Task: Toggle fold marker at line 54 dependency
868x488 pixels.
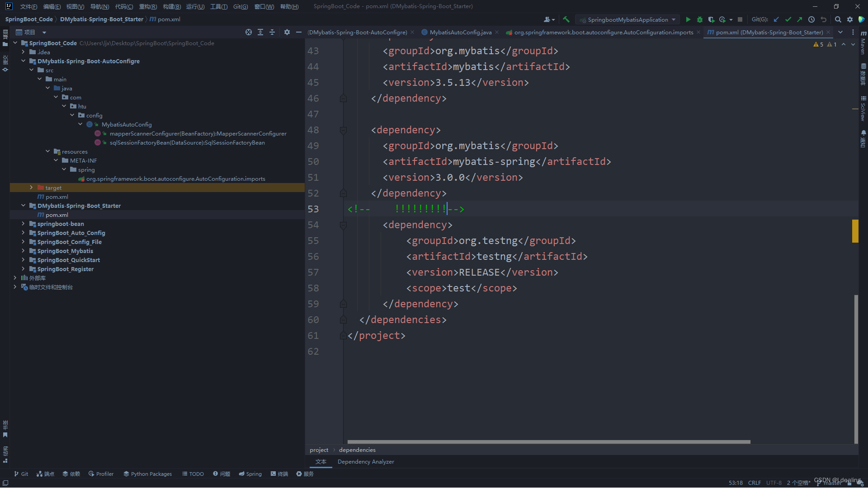Action: pos(343,225)
